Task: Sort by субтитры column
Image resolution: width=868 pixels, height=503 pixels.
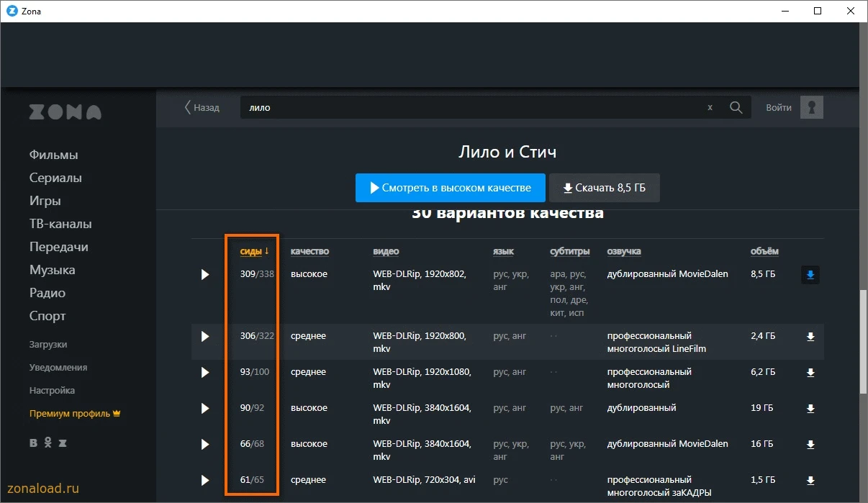Action: click(x=570, y=251)
